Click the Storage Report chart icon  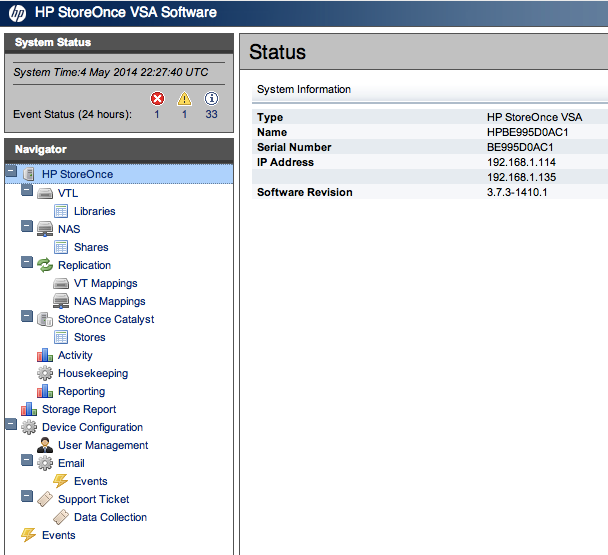tap(29, 409)
